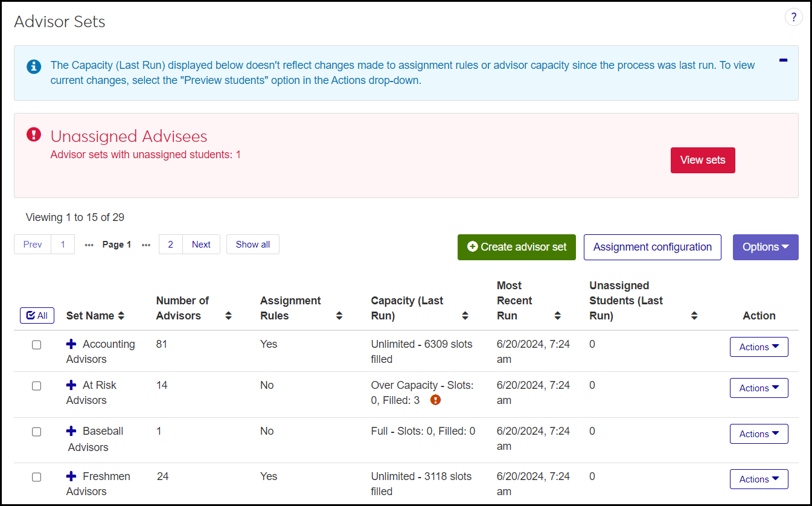The height and width of the screenshot is (506, 812).
Task: Sort by Set Name column arrows
Action: pyautogui.click(x=121, y=316)
